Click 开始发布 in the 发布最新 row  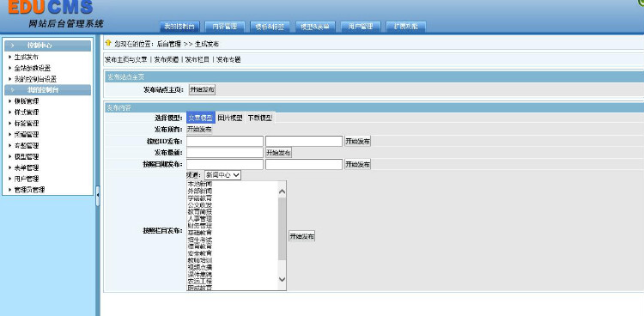pos(278,153)
